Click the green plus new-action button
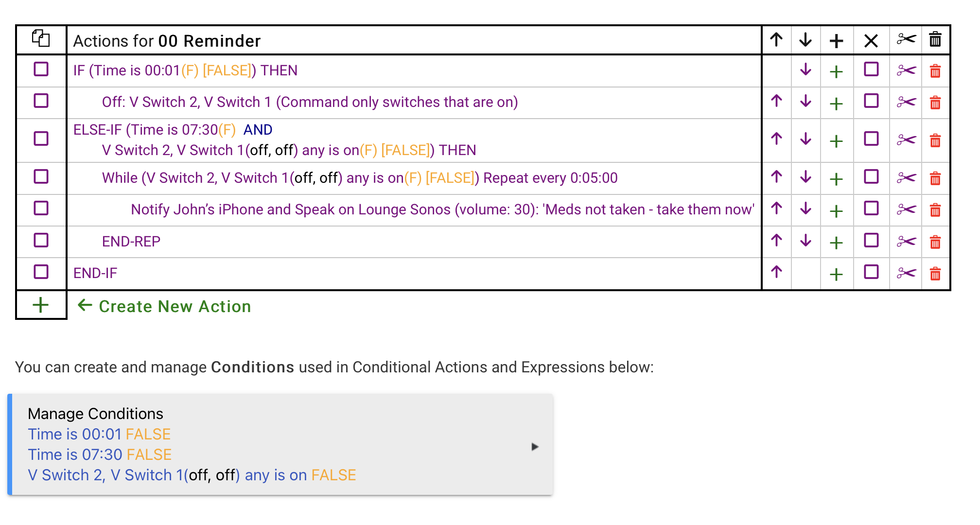The height and width of the screenshot is (525, 980). coord(41,305)
